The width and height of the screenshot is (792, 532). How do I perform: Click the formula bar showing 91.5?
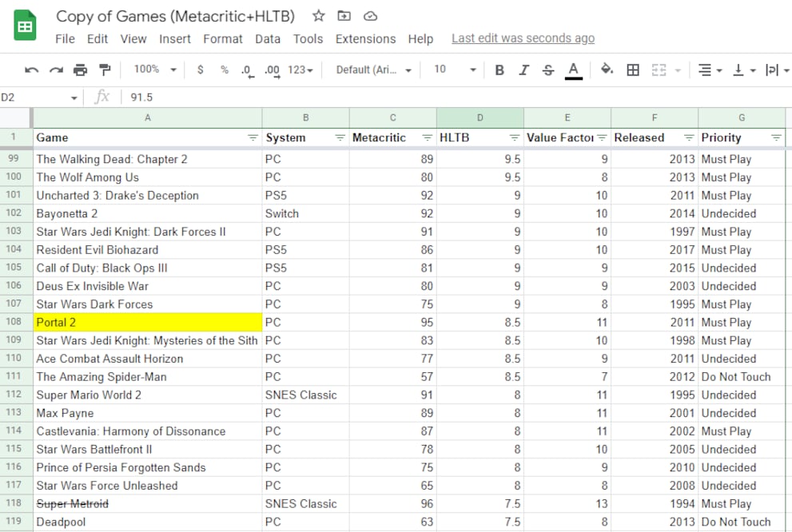tap(455, 97)
